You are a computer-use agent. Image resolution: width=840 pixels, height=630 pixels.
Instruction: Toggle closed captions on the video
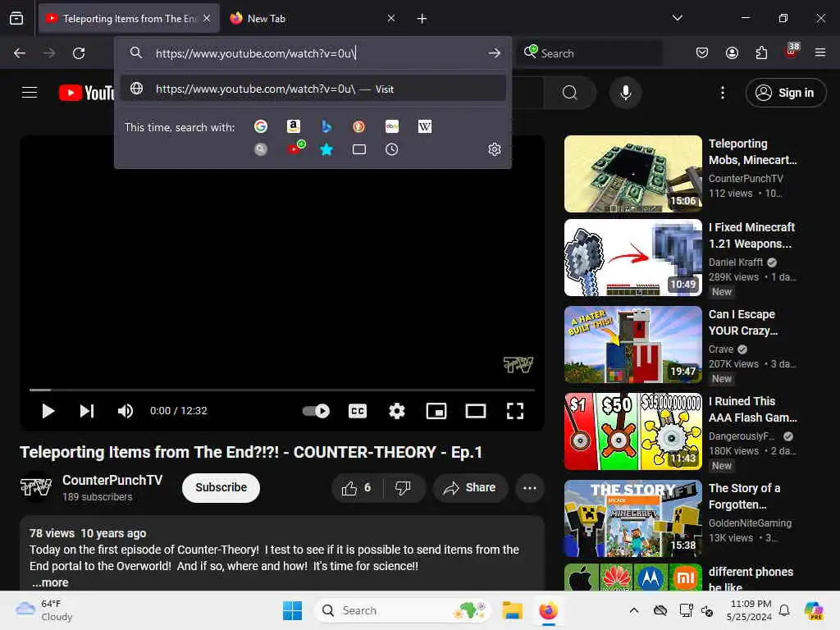pyautogui.click(x=358, y=411)
